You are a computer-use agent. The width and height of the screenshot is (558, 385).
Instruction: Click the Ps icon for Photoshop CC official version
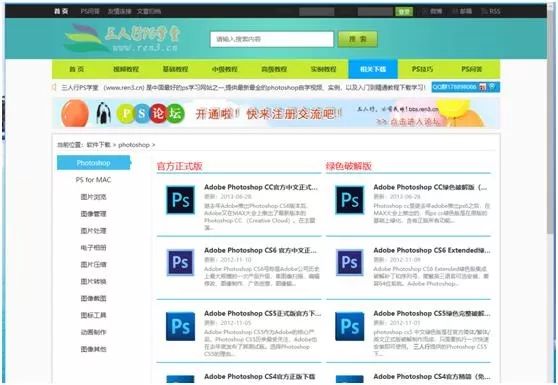coord(180,200)
